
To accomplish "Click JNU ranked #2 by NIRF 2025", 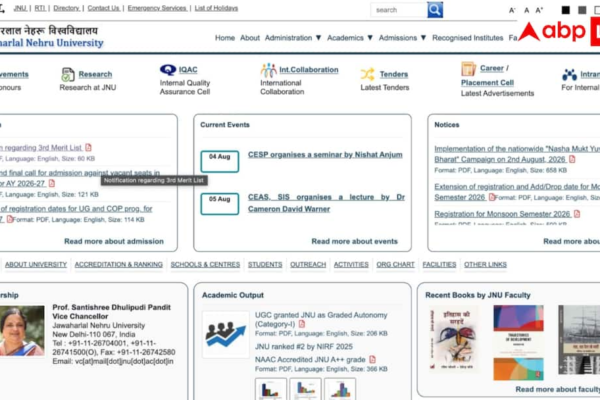I will click(x=304, y=346).
